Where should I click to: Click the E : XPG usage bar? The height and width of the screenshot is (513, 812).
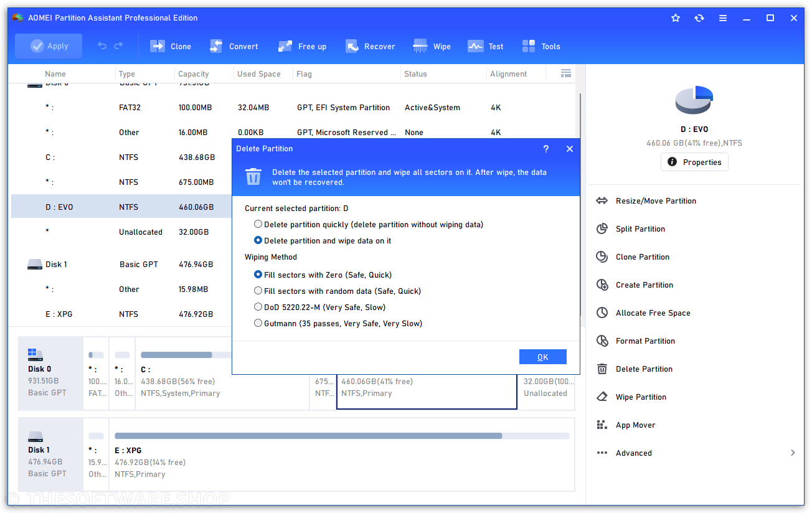[342, 436]
